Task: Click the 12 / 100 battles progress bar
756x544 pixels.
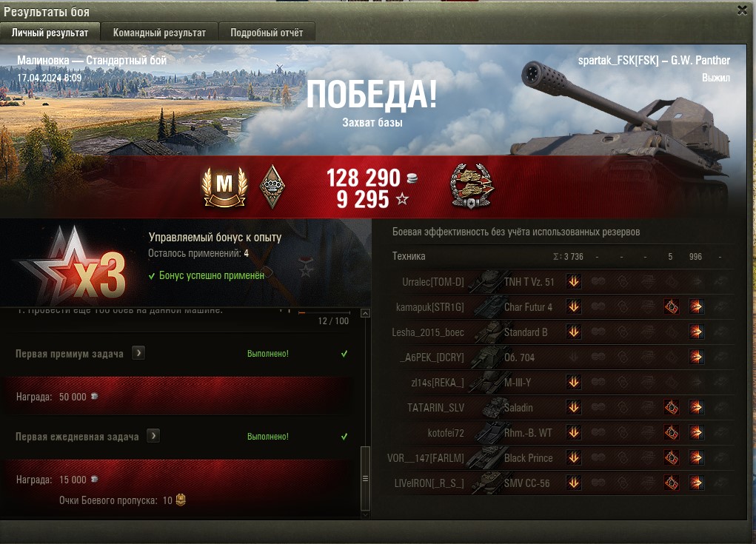Action: click(324, 313)
